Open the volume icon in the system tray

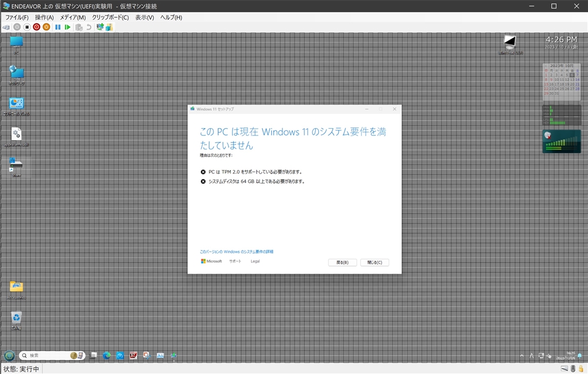point(550,356)
